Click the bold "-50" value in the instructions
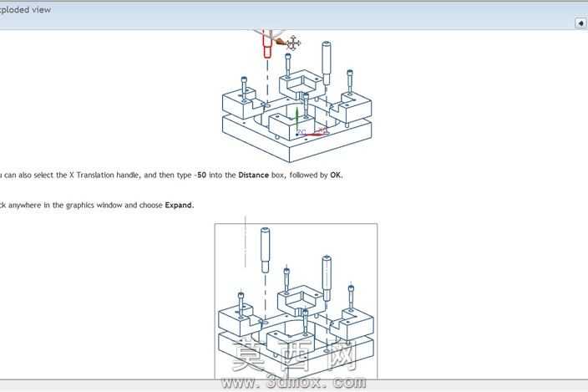Screen dimensions: 588x392 pos(200,176)
